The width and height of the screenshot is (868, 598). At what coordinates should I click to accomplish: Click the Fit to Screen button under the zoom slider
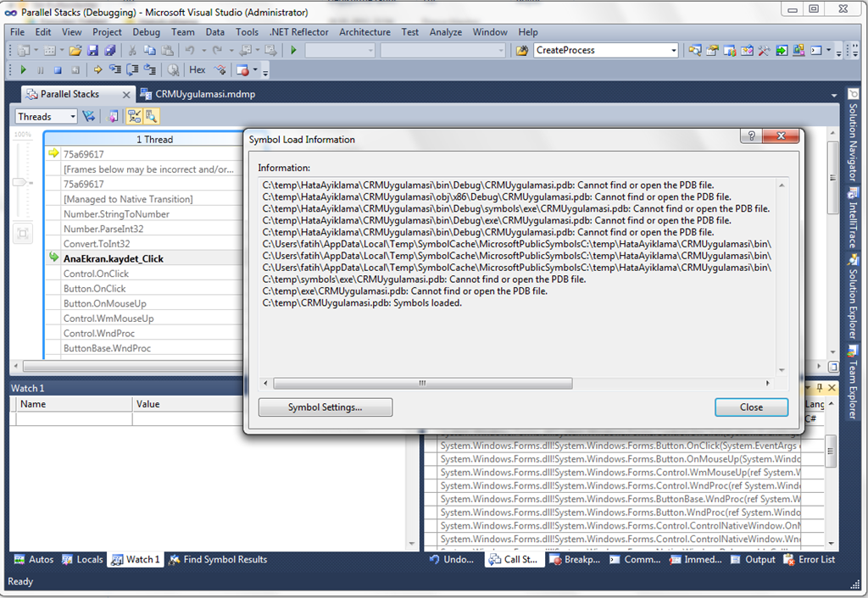[23, 234]
